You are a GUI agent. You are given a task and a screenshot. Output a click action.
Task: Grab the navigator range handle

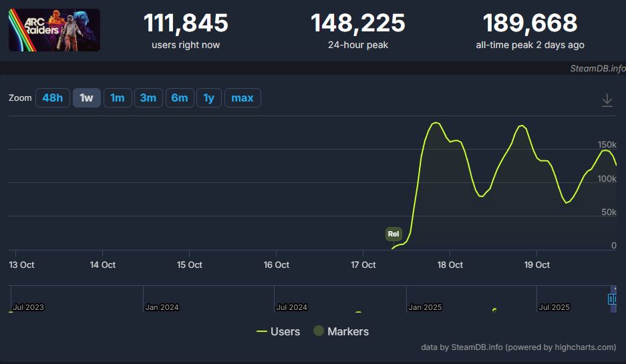pos(611,299)
